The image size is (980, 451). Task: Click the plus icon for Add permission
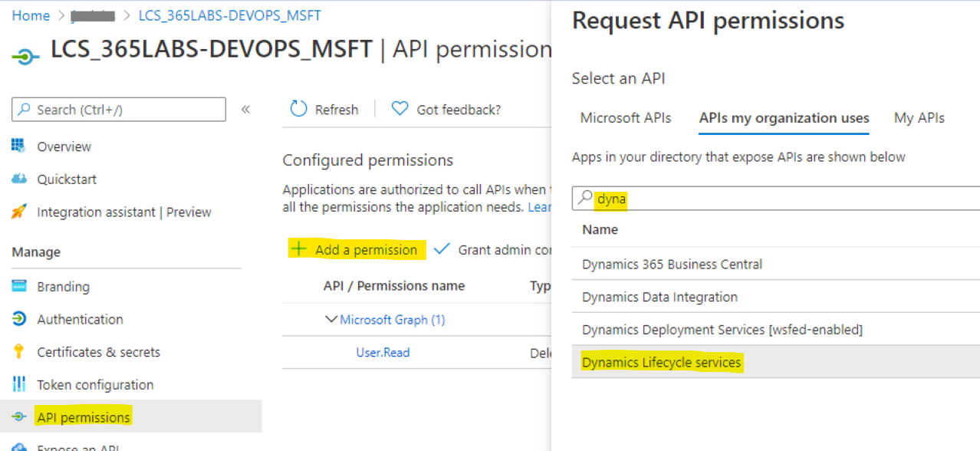[299, 249]
